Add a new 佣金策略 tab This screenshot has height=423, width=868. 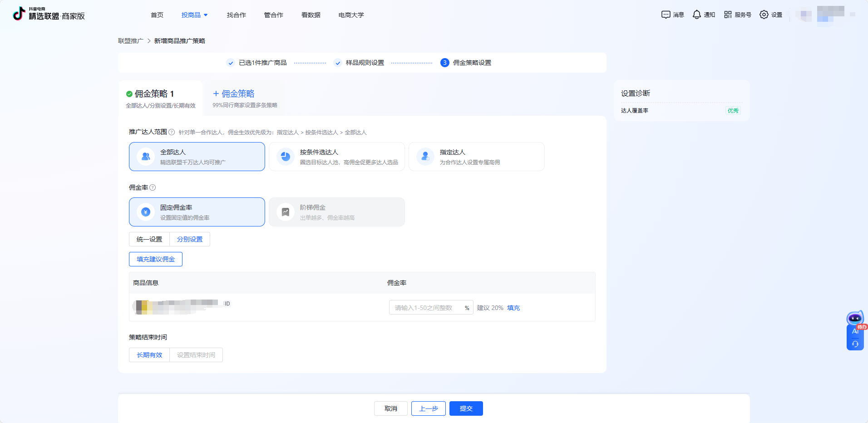tap(234, 94)
